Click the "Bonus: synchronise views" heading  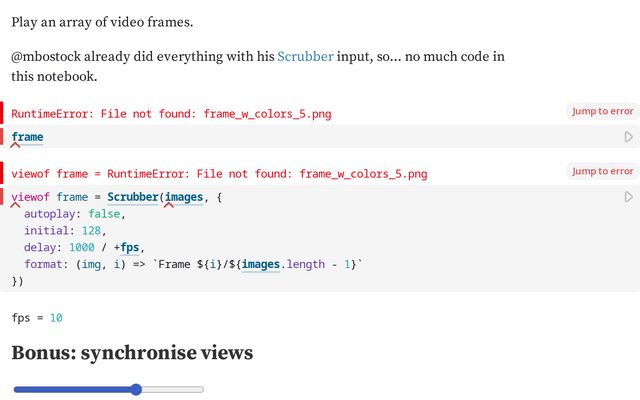pos(132,352)
